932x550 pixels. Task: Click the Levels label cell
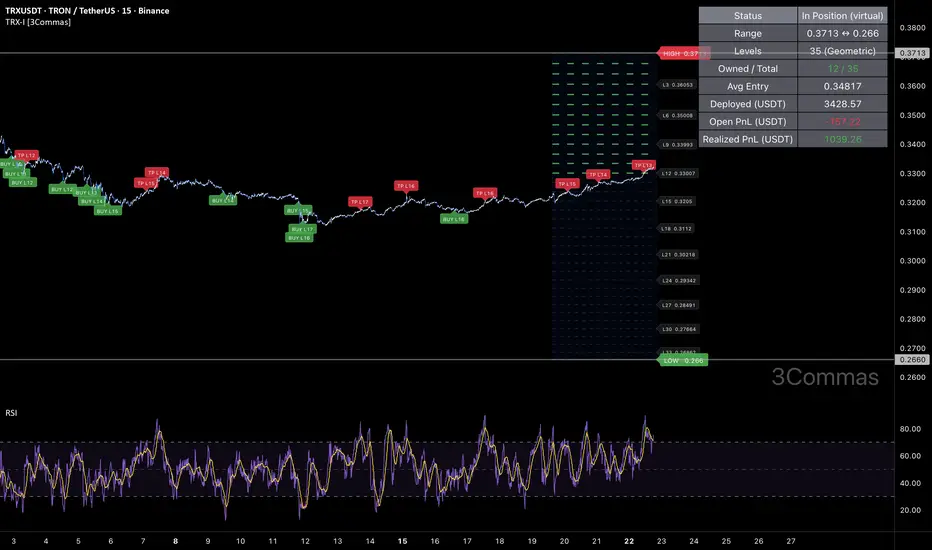(748, 51)
